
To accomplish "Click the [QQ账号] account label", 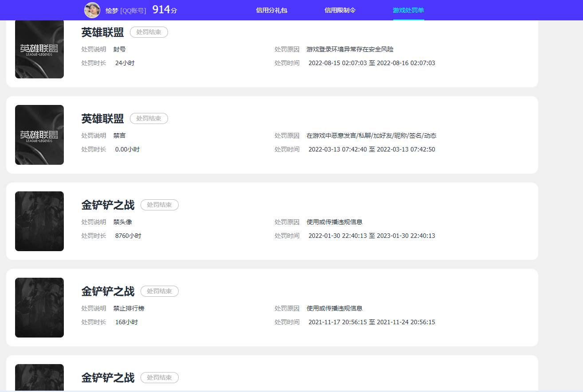I will [132, 10].
